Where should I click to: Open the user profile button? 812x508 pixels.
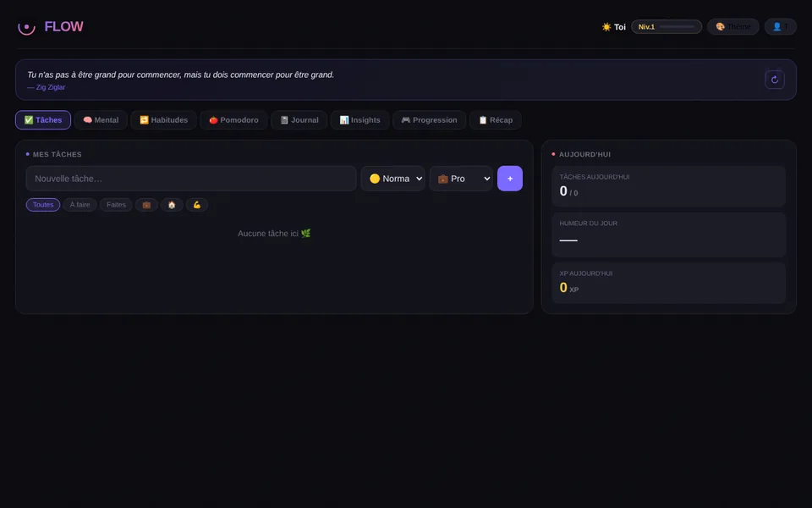point(780,26)
